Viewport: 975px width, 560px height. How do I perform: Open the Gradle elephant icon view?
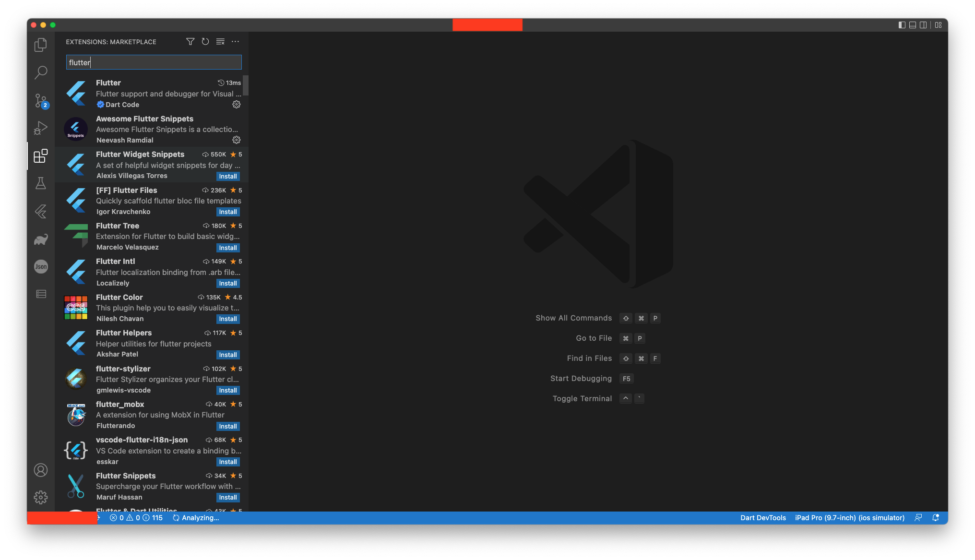tap(41, 239)
